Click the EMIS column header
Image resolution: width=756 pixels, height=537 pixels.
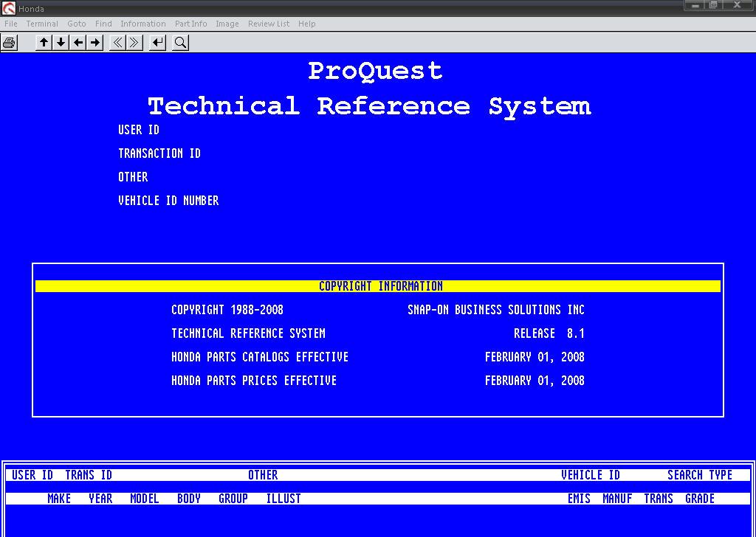pos(579,499)
